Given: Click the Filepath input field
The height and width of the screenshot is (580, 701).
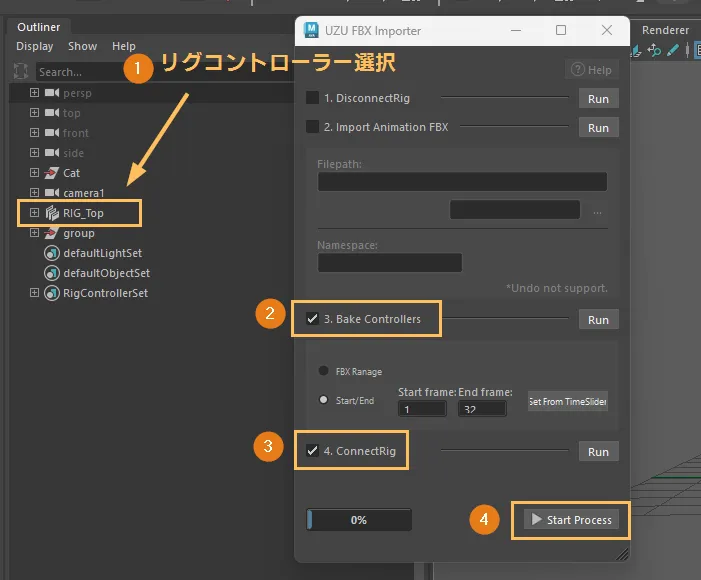Looking at the screenshot, I should [462, 182].
